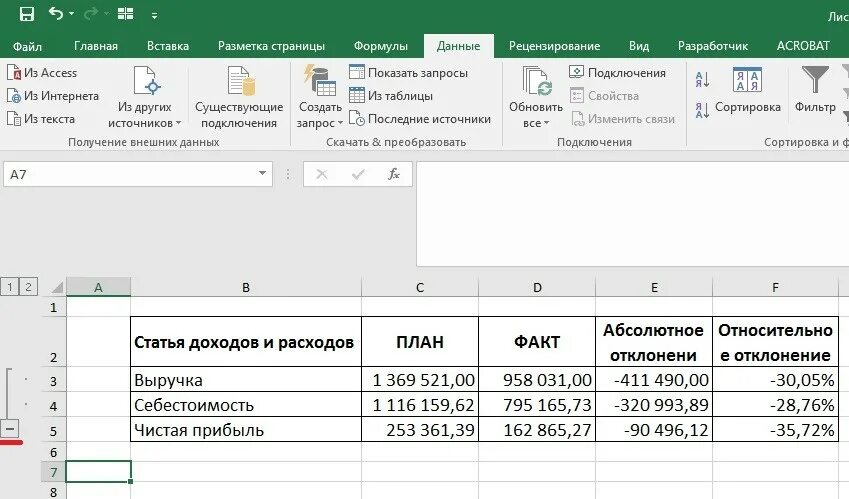Click the table grid icon in quick access toolbar
The width and height of the screenshot is (849, 499).
coord(125,14)
